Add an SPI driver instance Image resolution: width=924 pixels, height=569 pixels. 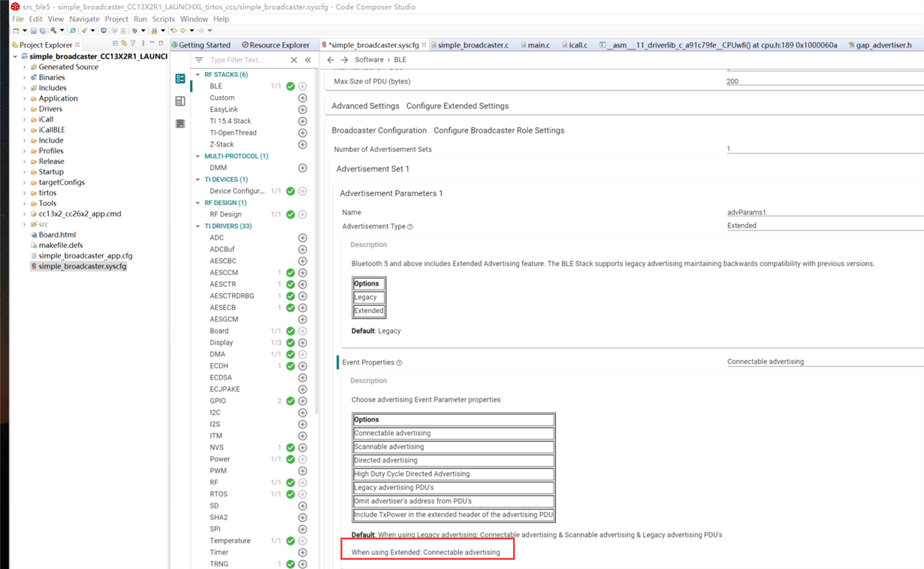303,529
